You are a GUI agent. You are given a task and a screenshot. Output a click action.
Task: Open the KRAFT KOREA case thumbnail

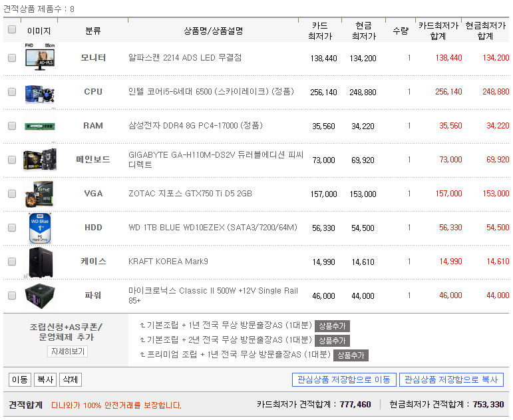click(x=41, y=262)
